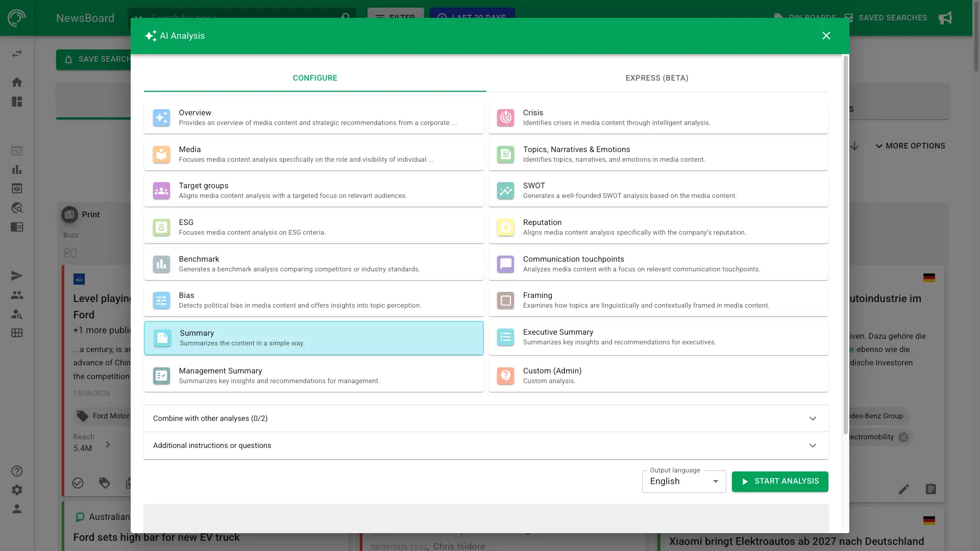Click the NewsBoard logo
The width and height of the screenshot is (980, 551).
(17, 18)
